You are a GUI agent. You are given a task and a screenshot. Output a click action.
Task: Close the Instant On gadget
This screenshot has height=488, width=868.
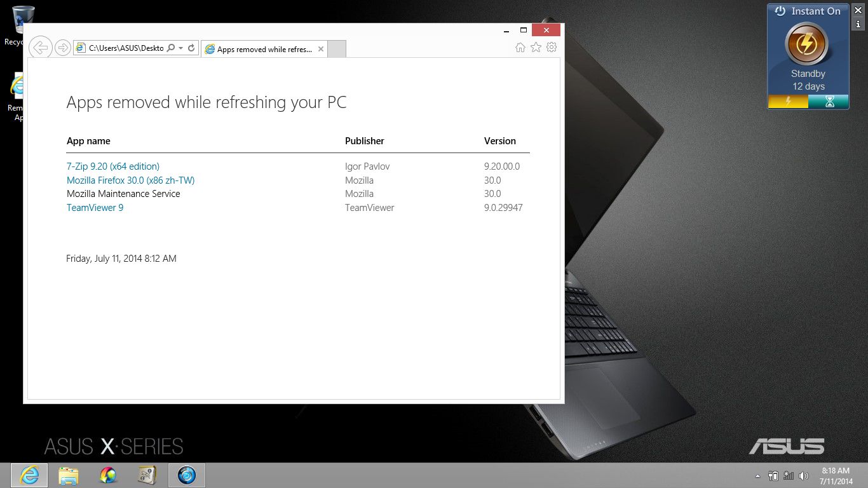858,10
